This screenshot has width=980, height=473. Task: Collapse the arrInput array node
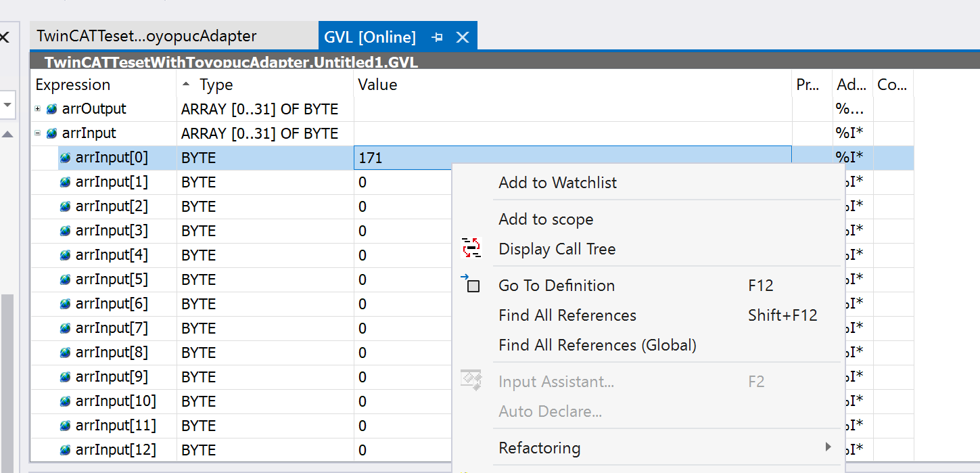38,133
